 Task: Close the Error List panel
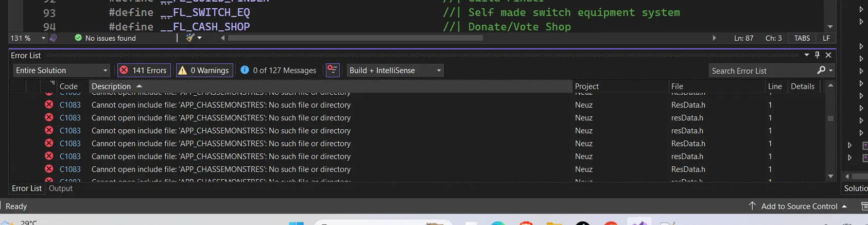tap(828, 55)
